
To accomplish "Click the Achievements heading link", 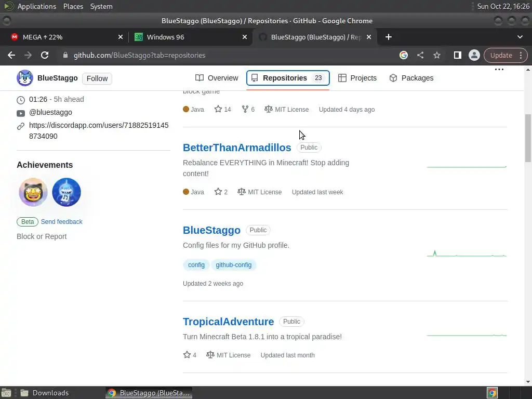I will [45, 165].
